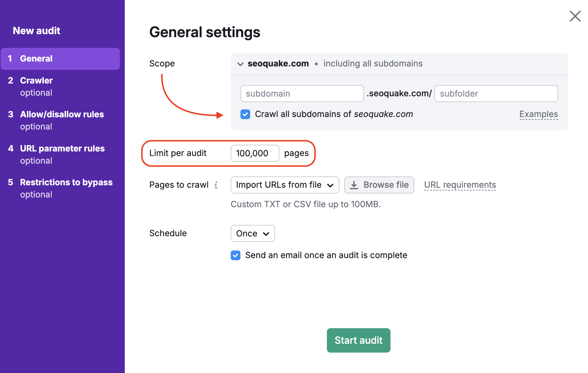This screenshot has height=373, width=588.
Task: Select the URL parameter rules step
Action: coord(62,148)
